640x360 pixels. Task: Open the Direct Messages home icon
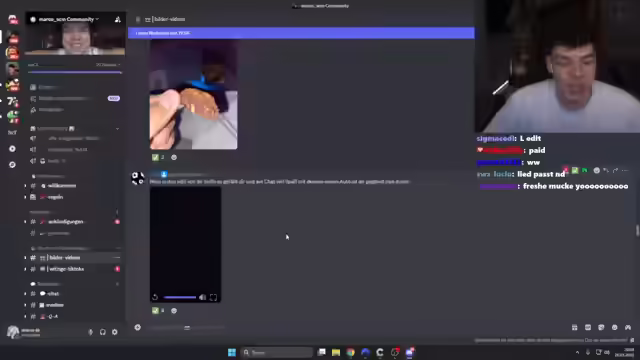click(x=12, y=19)
